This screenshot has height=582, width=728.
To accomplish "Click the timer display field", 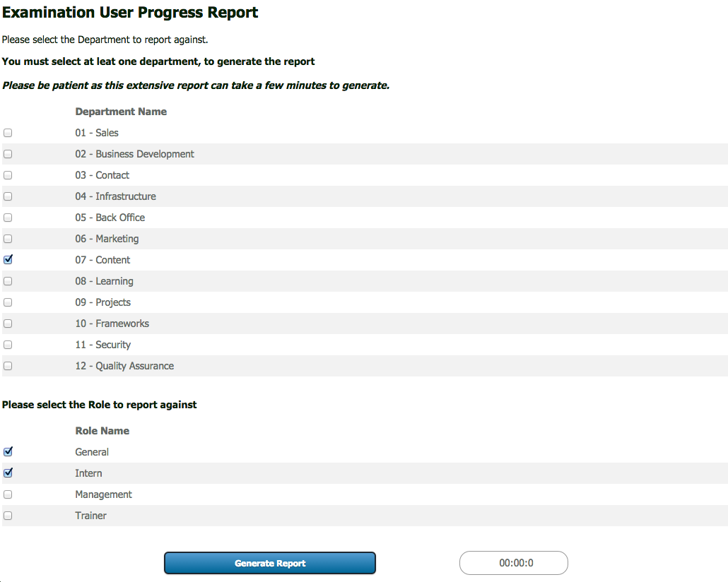I will point(514,563).
